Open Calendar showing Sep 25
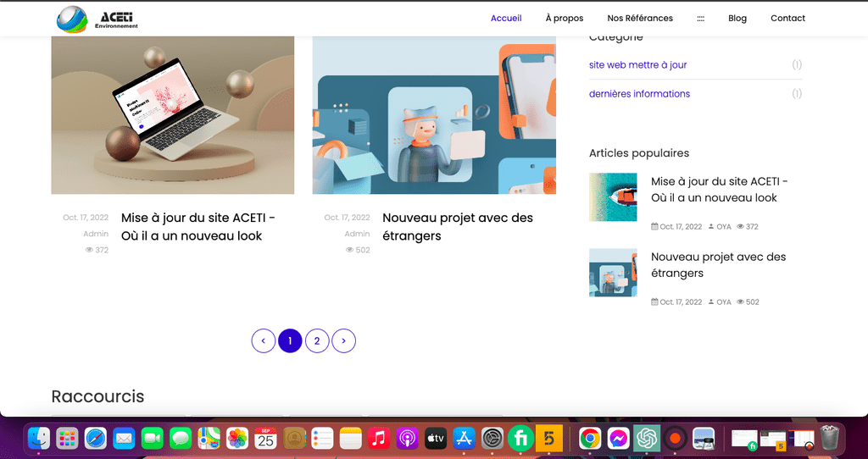The image size is (868, 459). click(265, 439)
